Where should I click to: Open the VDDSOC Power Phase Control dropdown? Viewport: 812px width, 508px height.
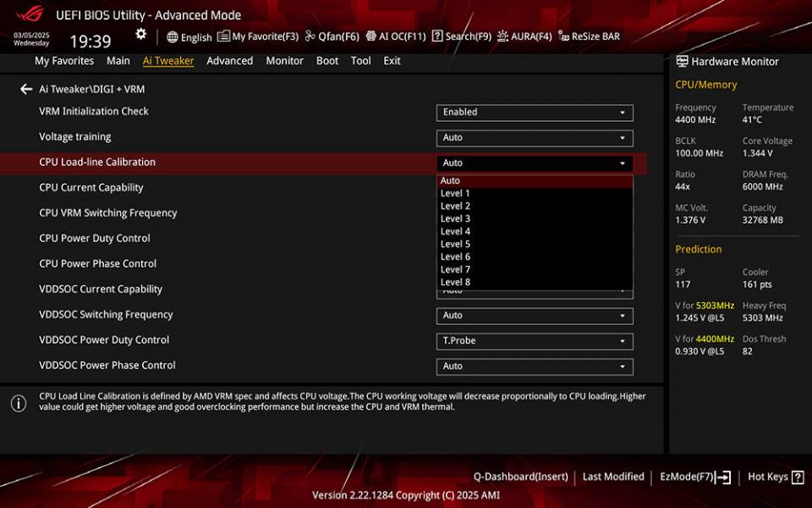click(535, 367)
